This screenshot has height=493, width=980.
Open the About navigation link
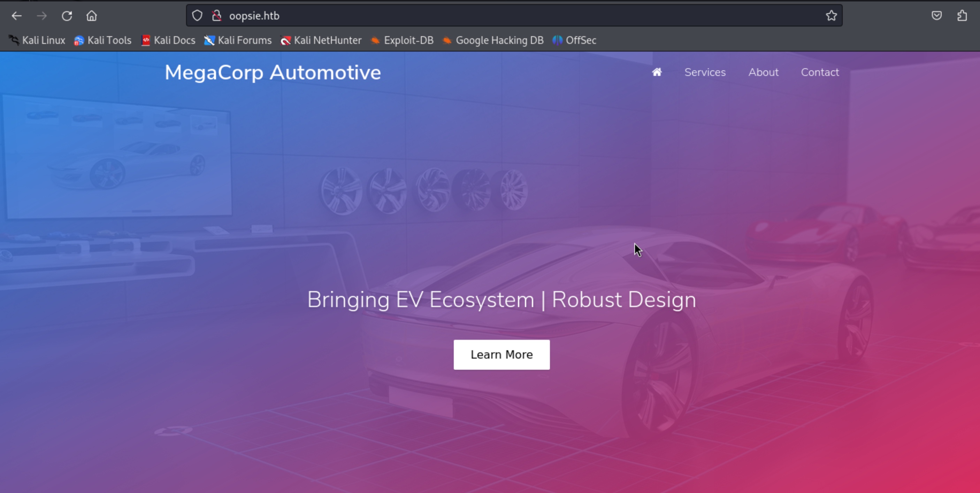point(763,72)
